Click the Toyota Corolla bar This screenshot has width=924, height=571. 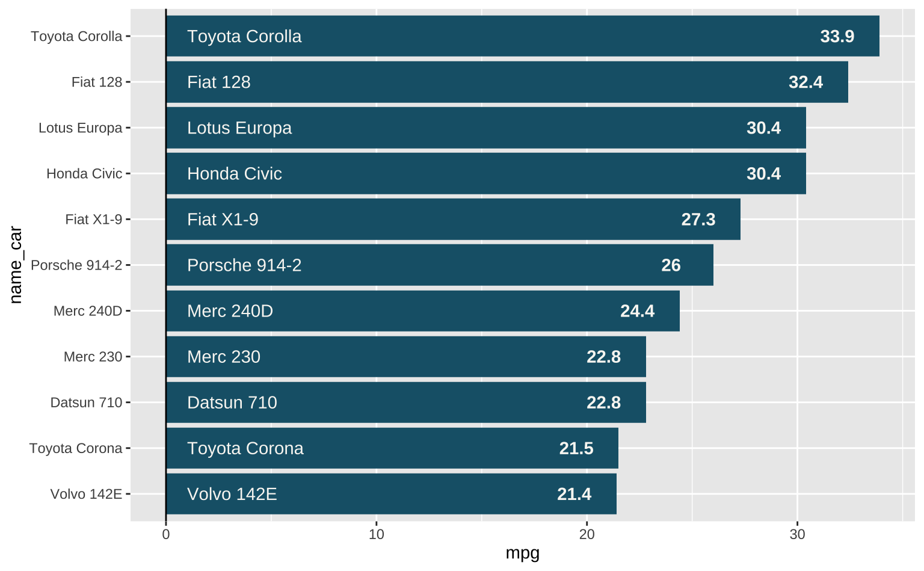pos(522,36)
